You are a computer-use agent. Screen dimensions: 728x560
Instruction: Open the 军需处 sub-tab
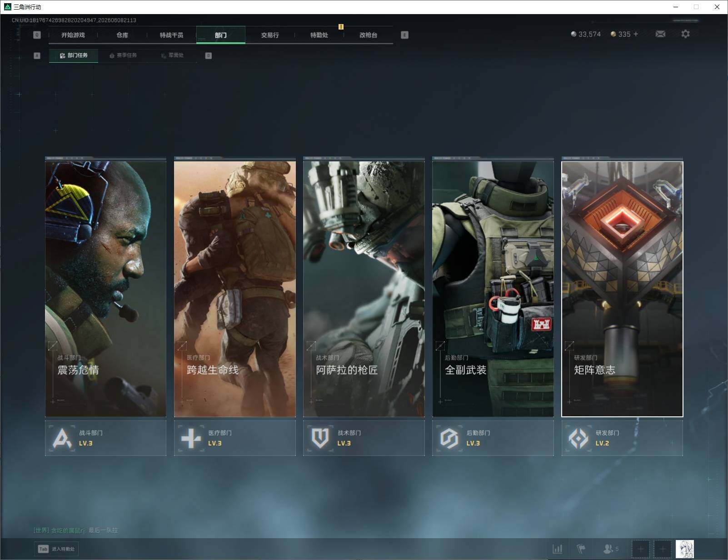pyautogui.click(x=172, y=55)
